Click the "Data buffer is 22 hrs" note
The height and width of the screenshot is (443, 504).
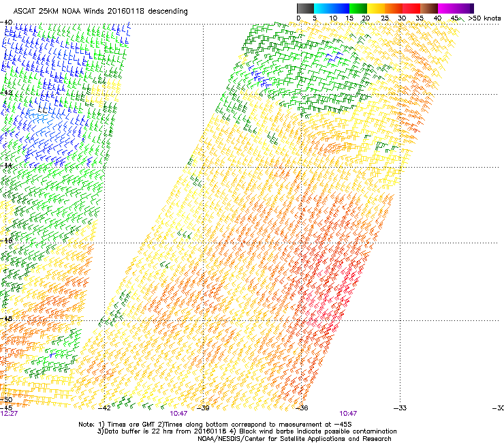tap(161, 431)
